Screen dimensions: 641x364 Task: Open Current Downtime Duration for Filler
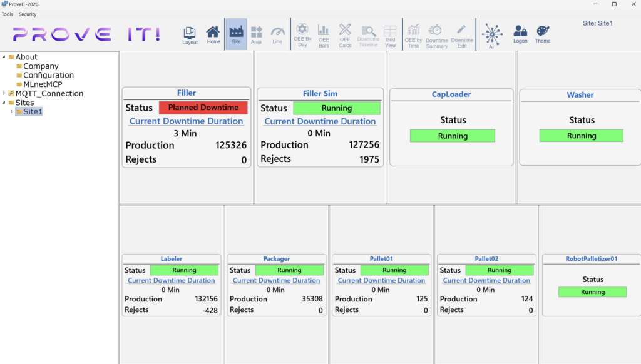pos(186,121)
